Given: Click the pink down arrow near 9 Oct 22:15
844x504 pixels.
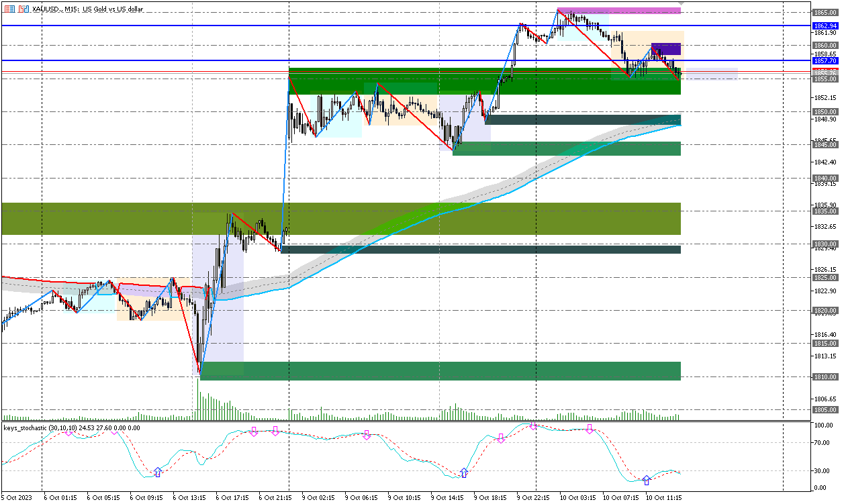Looking at the screenshot, I should [x=532, y=425].
